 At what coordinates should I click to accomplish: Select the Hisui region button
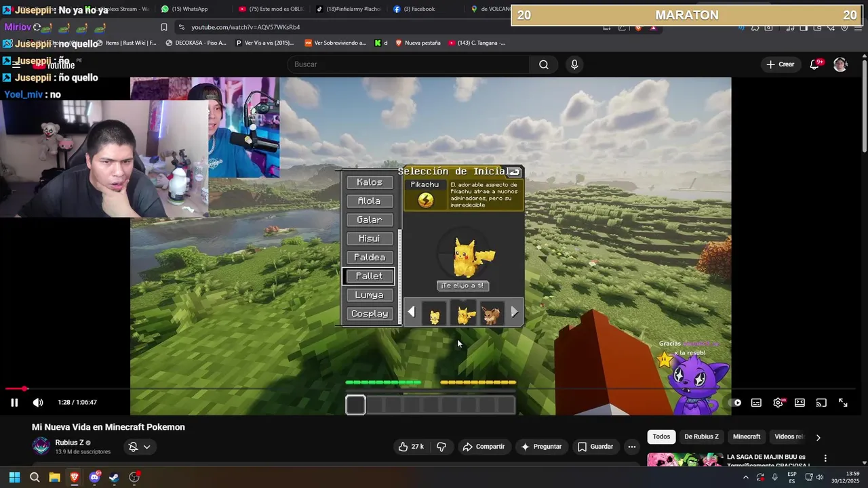tap(370, 239)
